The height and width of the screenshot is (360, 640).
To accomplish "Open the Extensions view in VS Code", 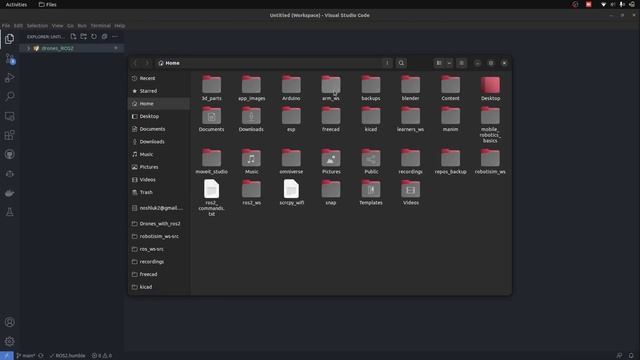I will pos(9,135).
